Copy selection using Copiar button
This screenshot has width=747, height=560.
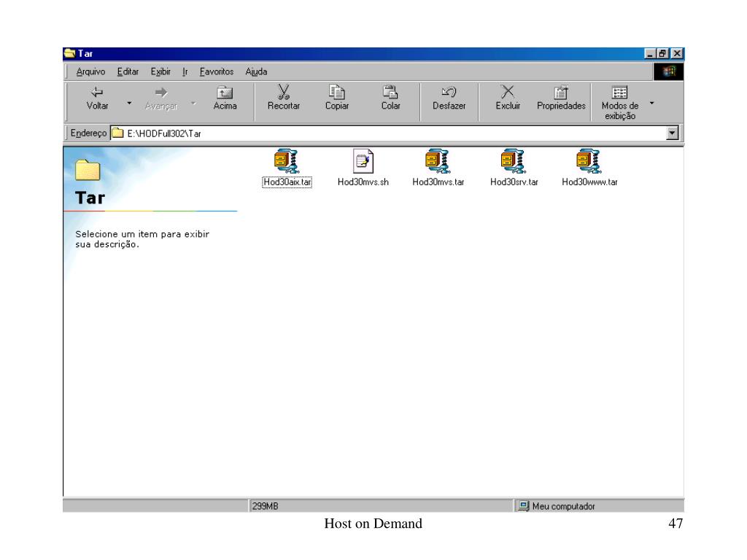click(337, 98)
